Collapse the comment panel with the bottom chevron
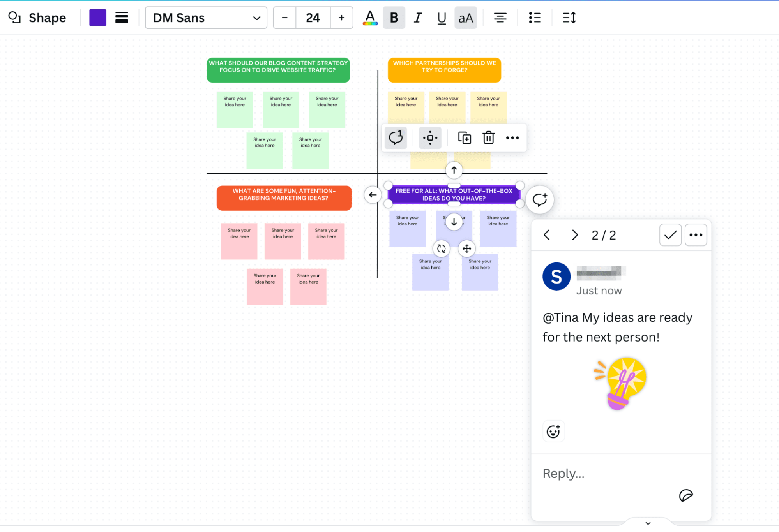The image size is (779, 532). pos(648,523)
